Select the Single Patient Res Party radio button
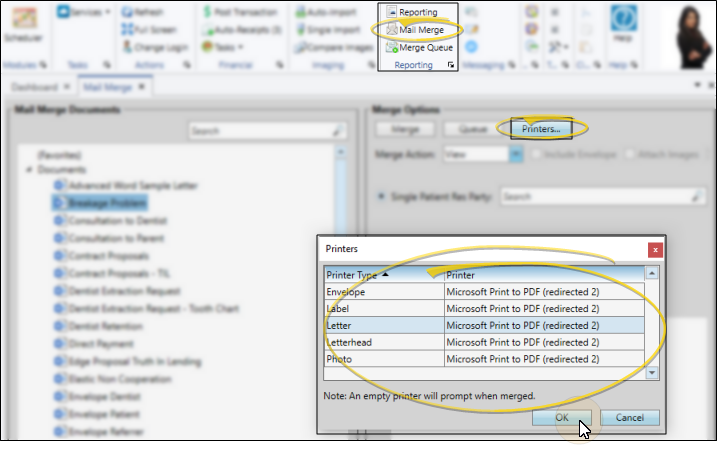 pyautogui.click(x=380, y=198)
